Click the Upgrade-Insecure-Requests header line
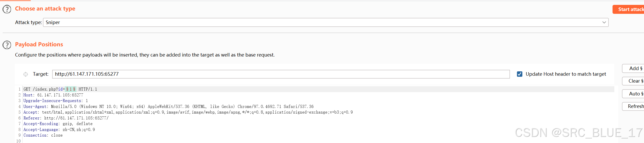The image size is (644, 143). pos(56,101)
